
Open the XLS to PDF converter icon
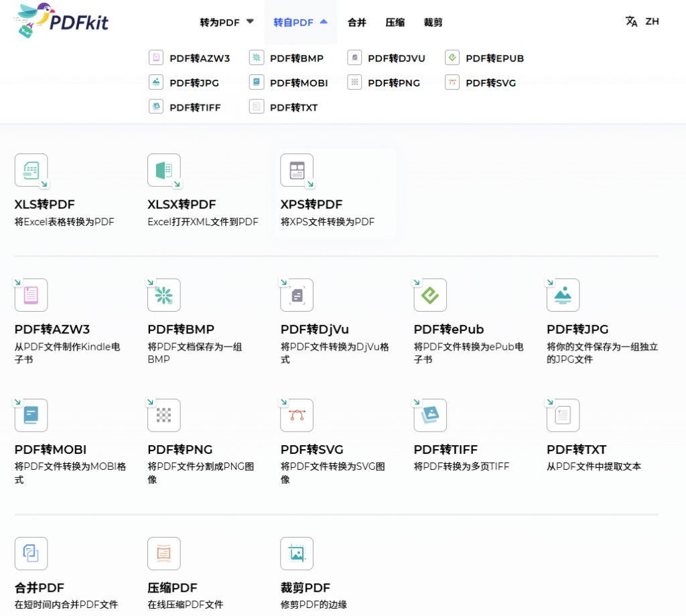pos(31,170)
